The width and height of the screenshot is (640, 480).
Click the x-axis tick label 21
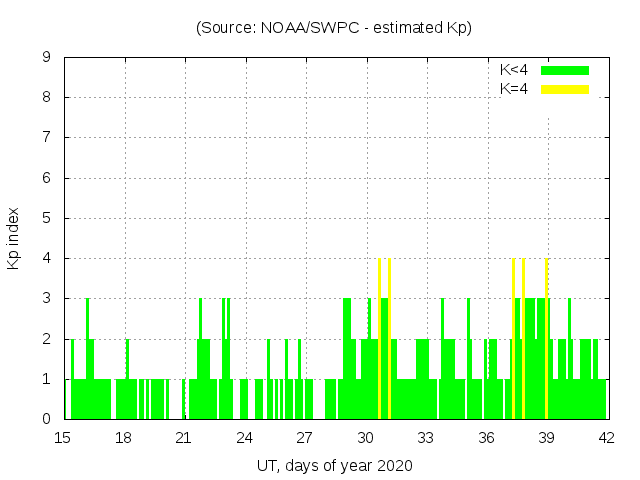coord(184,438)
